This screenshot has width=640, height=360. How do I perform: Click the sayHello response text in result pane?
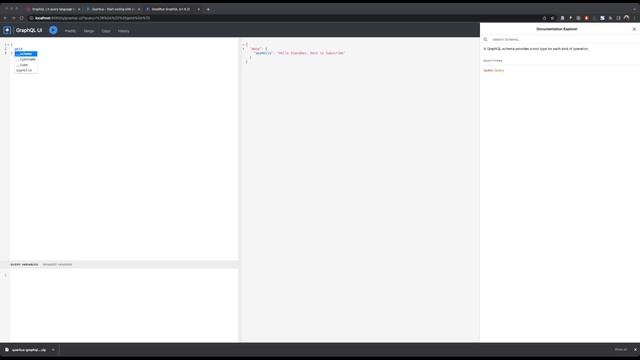pos(311,53)
